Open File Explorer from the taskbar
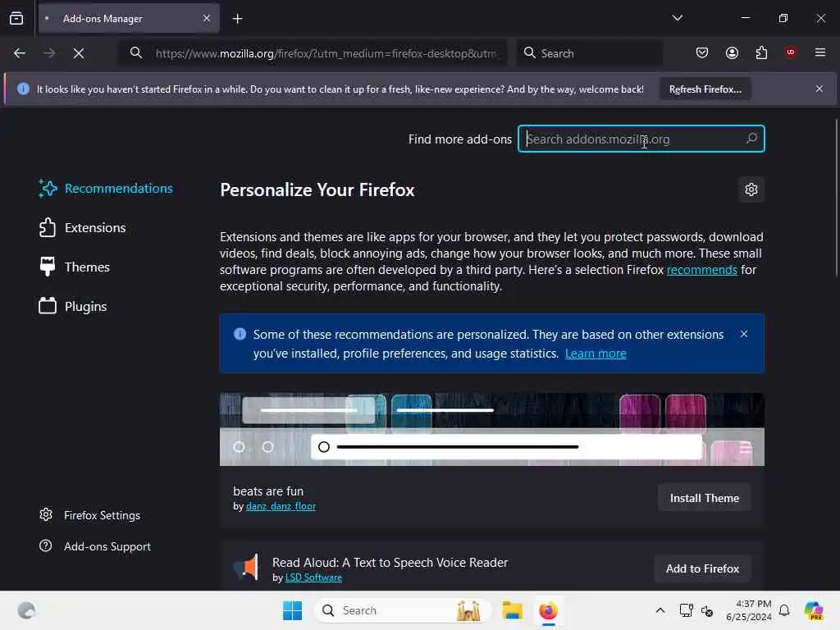The width and height of the screenshot is (840, 630). tap(512, 610)
